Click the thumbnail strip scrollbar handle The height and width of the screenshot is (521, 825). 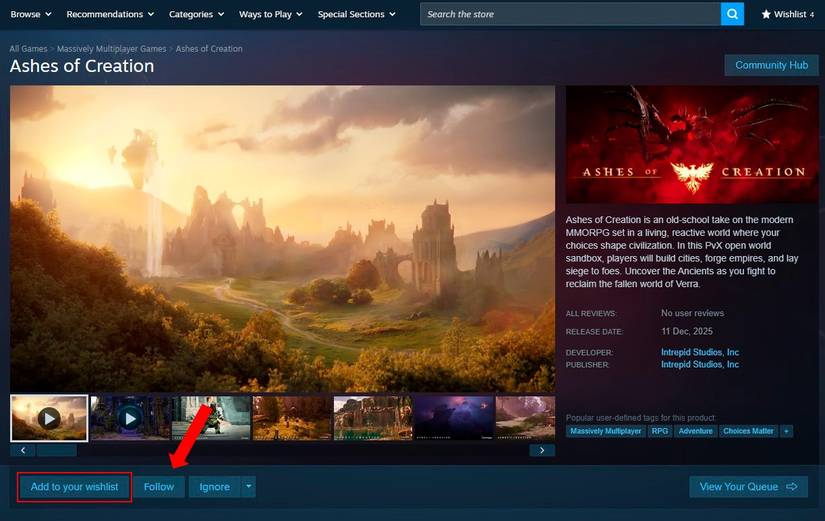tap(57, 450)
